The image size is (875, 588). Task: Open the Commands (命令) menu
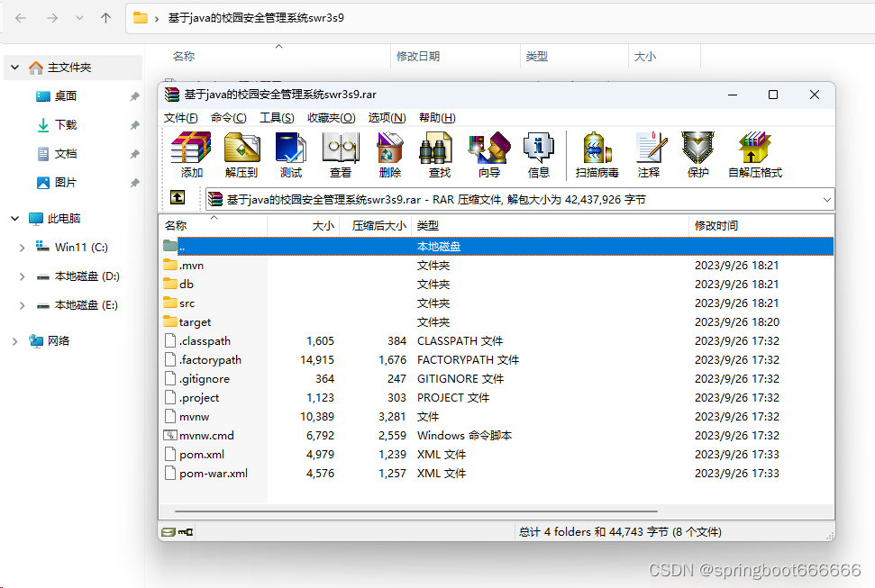pyautogui.click(x=228, y=118)
